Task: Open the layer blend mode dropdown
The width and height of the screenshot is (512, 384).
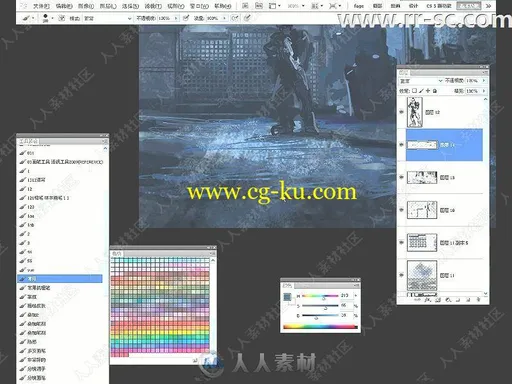Action: [421, 81]
